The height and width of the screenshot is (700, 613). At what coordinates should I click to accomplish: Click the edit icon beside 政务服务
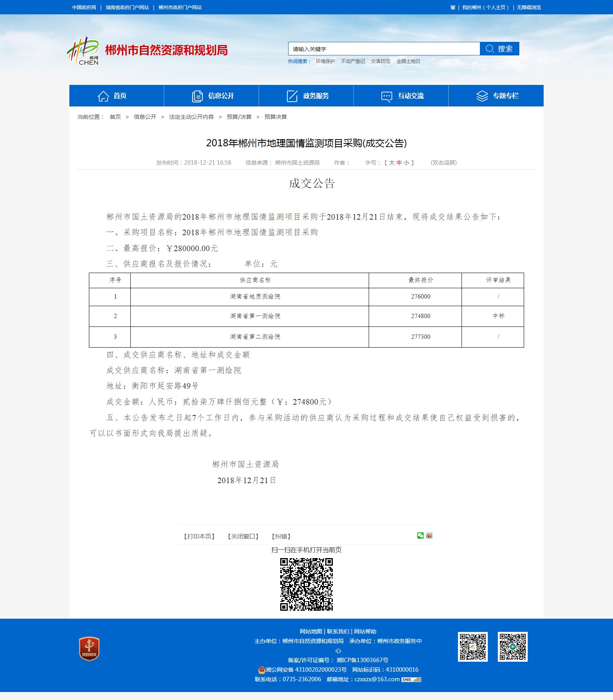tap(292, 96)
